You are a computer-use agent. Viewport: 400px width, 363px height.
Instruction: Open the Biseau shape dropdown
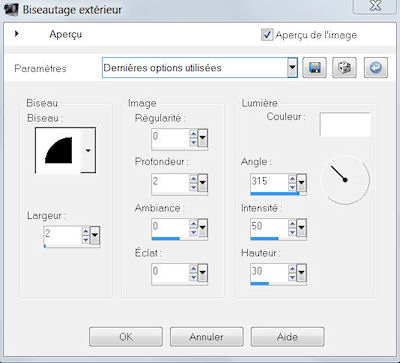(x=88, y=151)
